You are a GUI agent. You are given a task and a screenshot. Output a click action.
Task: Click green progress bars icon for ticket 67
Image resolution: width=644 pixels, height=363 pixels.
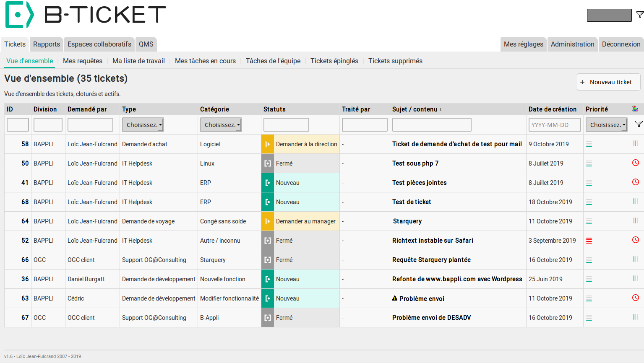[x=635, y=317]
